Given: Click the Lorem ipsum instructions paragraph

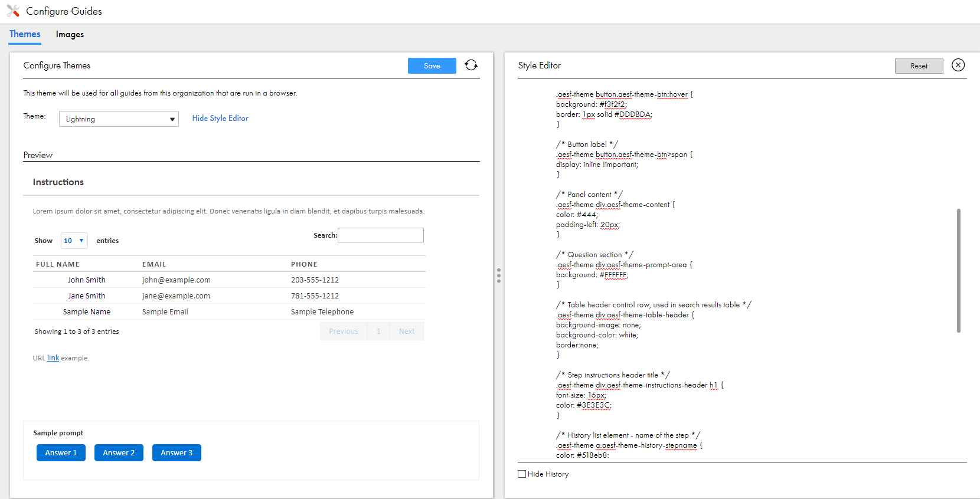Looking at the screenshot, I should [228, 211].
